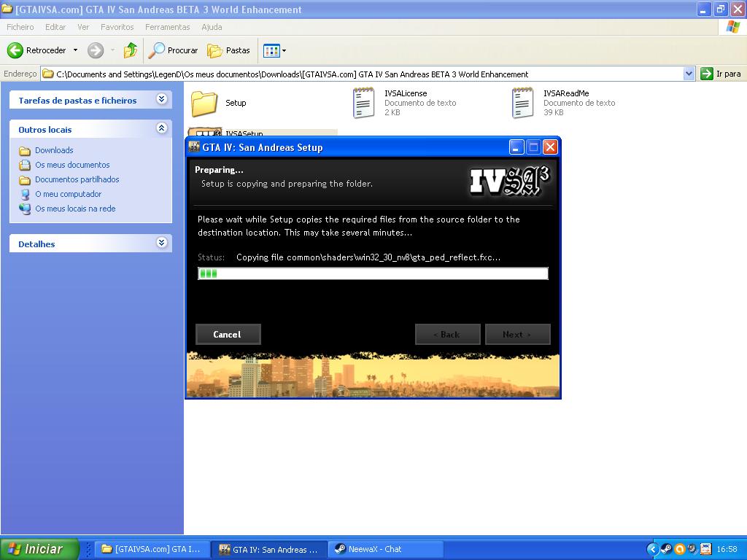Expand hidden system tray icons arrow

(x=652, y=549)
